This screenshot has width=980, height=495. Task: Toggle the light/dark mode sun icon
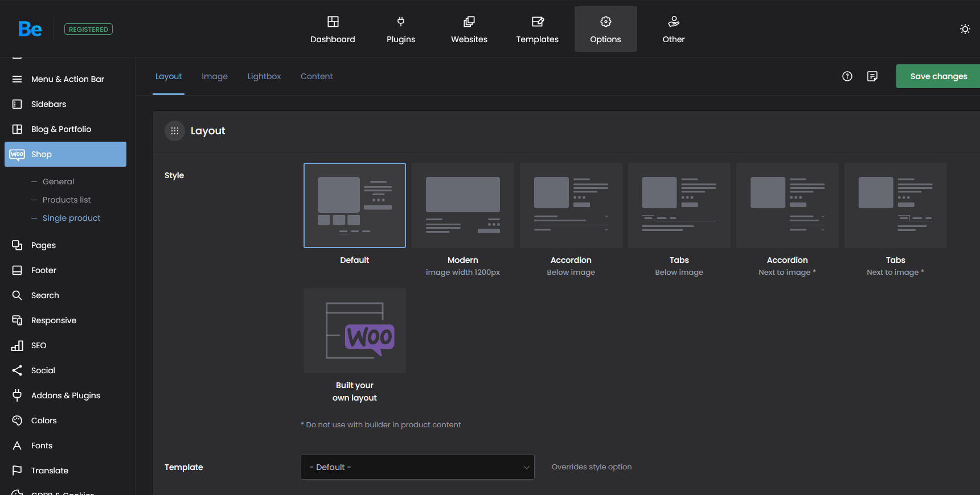tap(965, 29)
